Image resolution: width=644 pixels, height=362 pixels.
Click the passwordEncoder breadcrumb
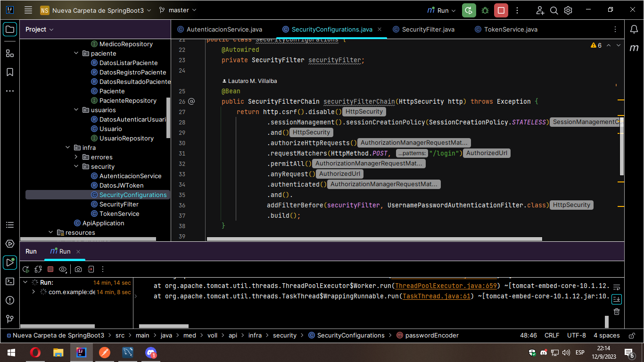(x=428, y=336)
